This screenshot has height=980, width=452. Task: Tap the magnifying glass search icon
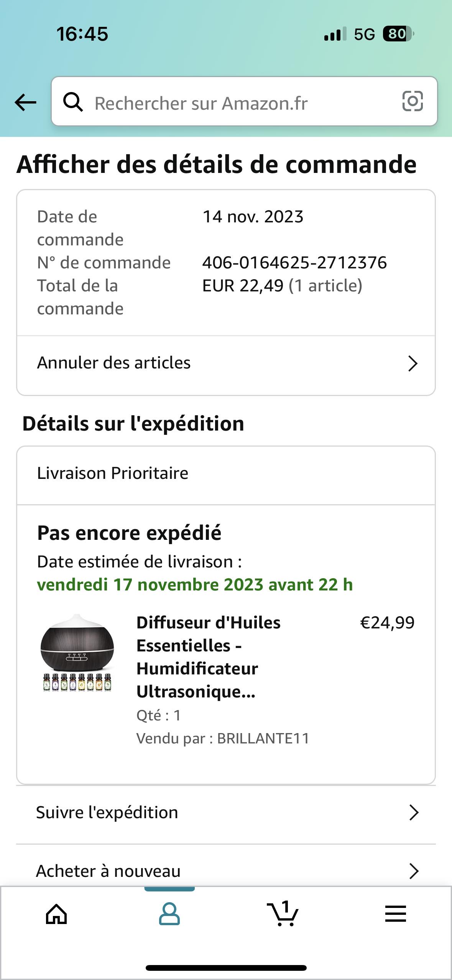point(73,102)
